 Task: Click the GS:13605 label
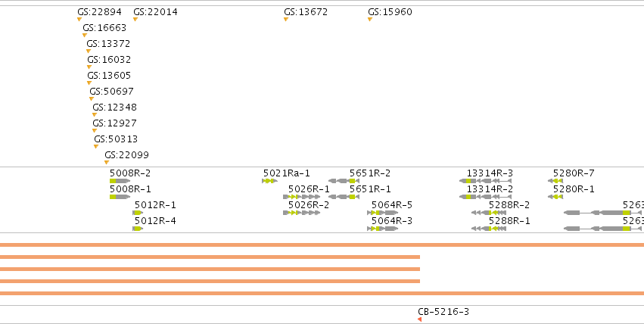pyautogui.click(x=109, y=76)
